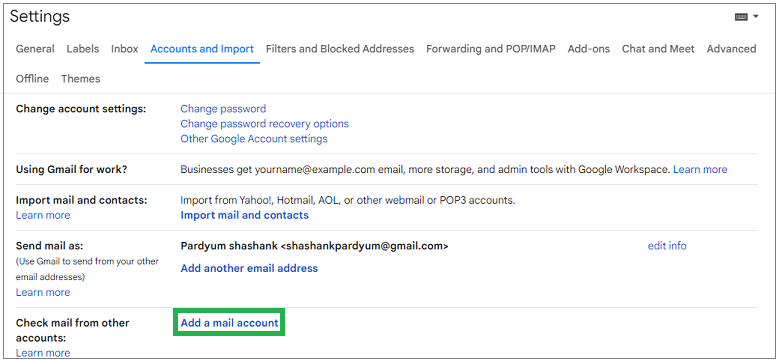Open the Inbox settings tab
779x361 pixels.
(125, 49)
